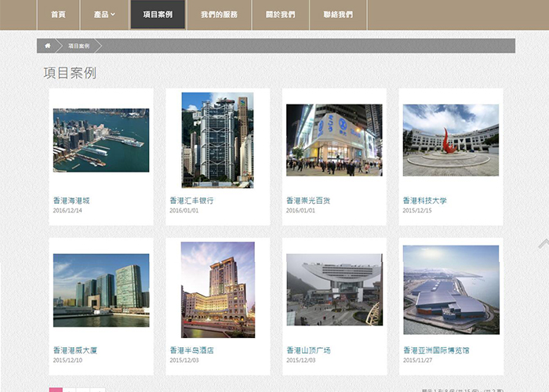Click the home icon in the breadcrumb
The height and width of the screenshot is (392, 549).
click(47, 46)
